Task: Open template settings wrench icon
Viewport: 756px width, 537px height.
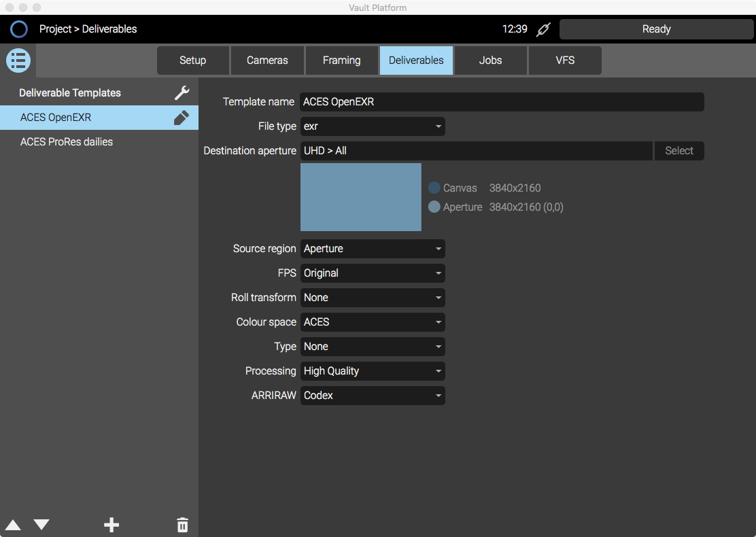Action: tap(182, 93)
